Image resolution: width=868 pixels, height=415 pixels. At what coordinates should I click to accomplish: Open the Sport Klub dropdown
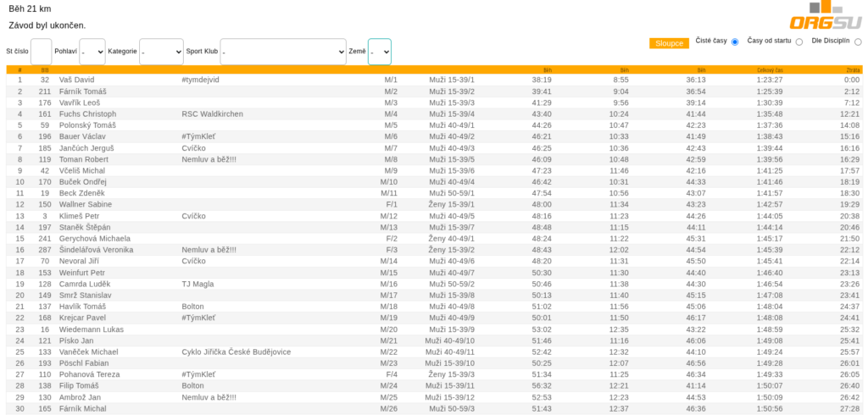[x=283, y=52]
